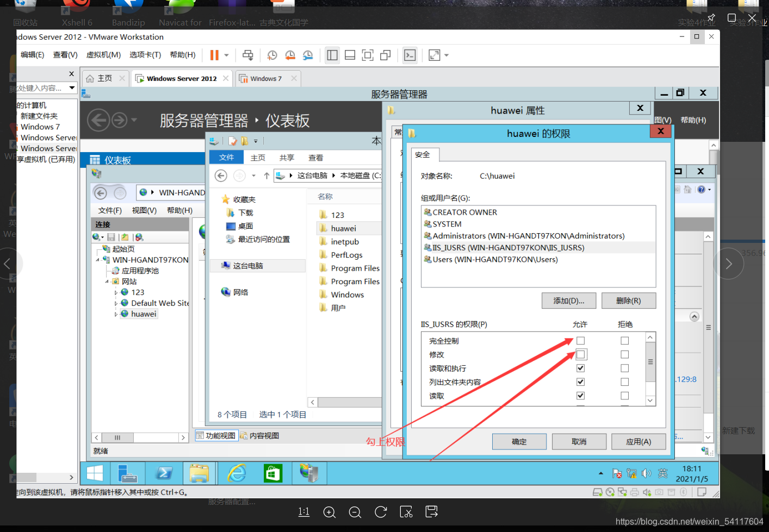The image size is (769, 532).
Task: Click 应用(A) in the permissions dialog
Action: [638, 442]
